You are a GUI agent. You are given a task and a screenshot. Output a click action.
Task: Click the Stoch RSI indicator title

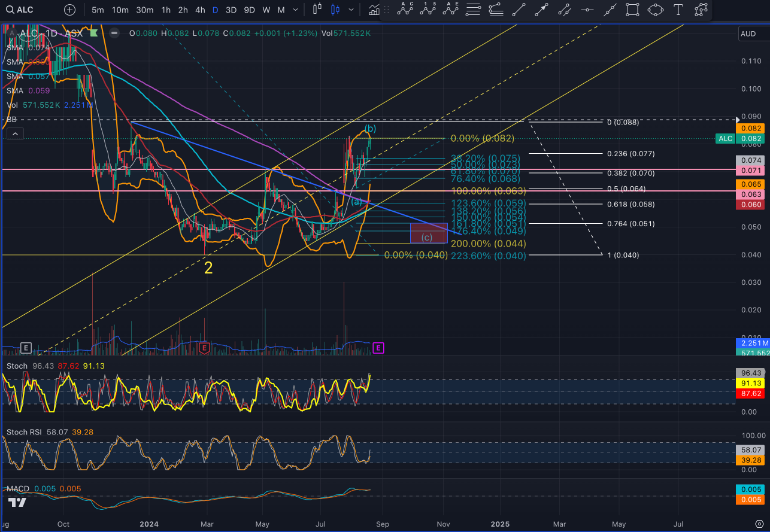[x=25, y=431]
